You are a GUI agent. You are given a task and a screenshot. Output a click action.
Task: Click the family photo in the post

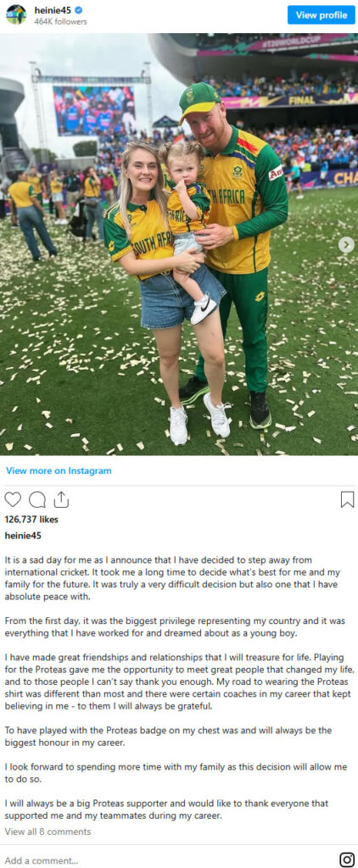pyautogui.click(x=179, y=244)
